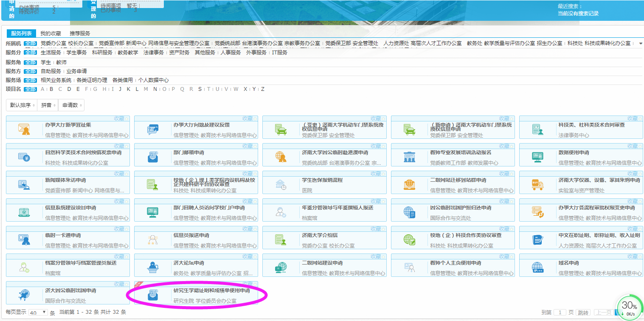The image size is (644, 321).
Task: Open the 济南大学仪器、设备、家具采购申请 truck icon
Action: click(537, 185)
